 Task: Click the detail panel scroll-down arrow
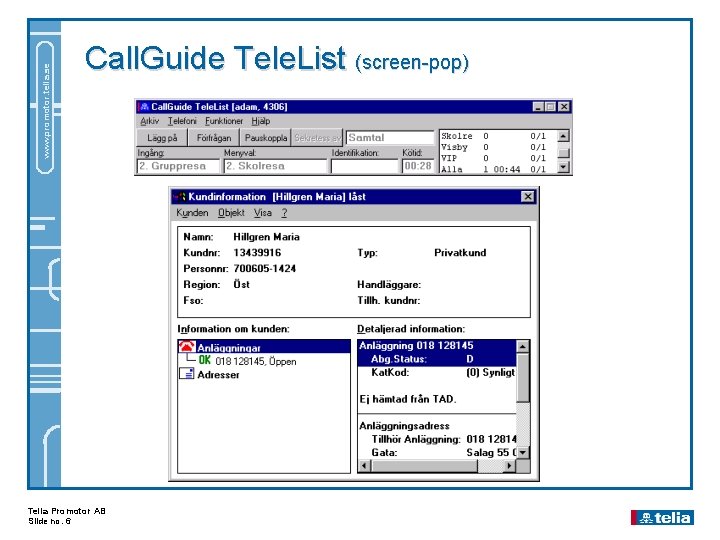point(523,452)
